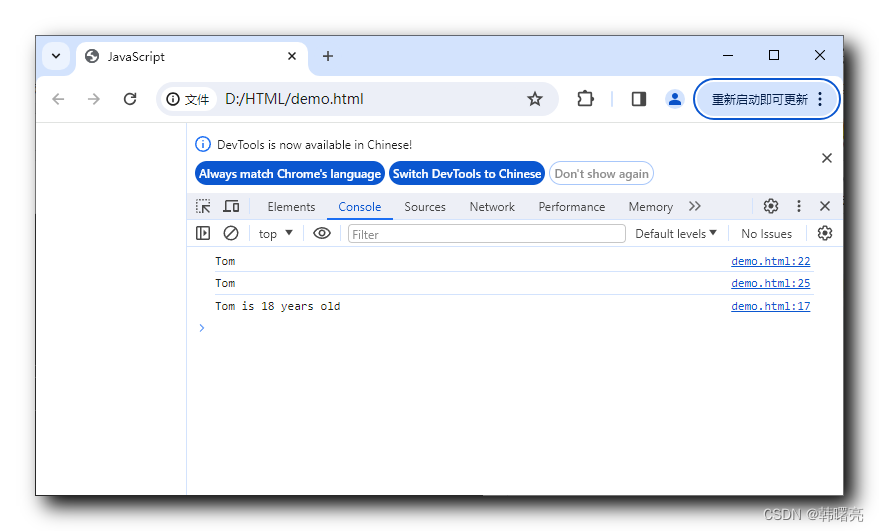Screen dimensions: 879x531
Task: Open the Chrome profile avatar
Action: pyautogui.click(x=675, y=99)
